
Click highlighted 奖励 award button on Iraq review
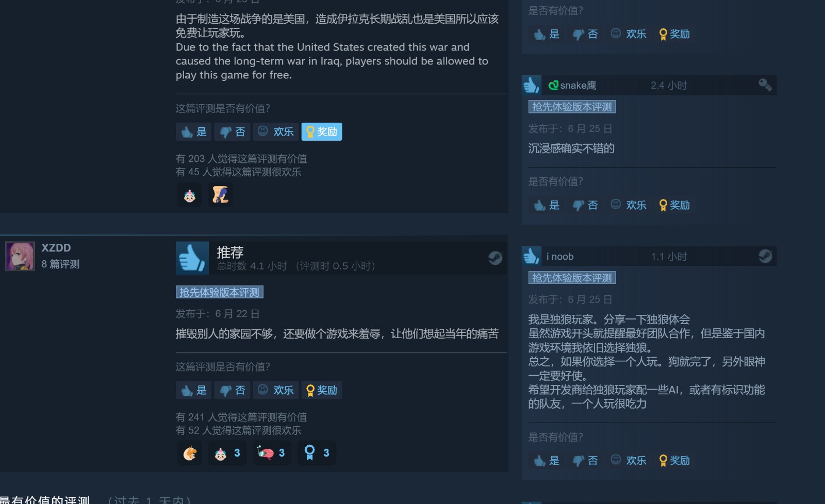click(x=322, y=131)
